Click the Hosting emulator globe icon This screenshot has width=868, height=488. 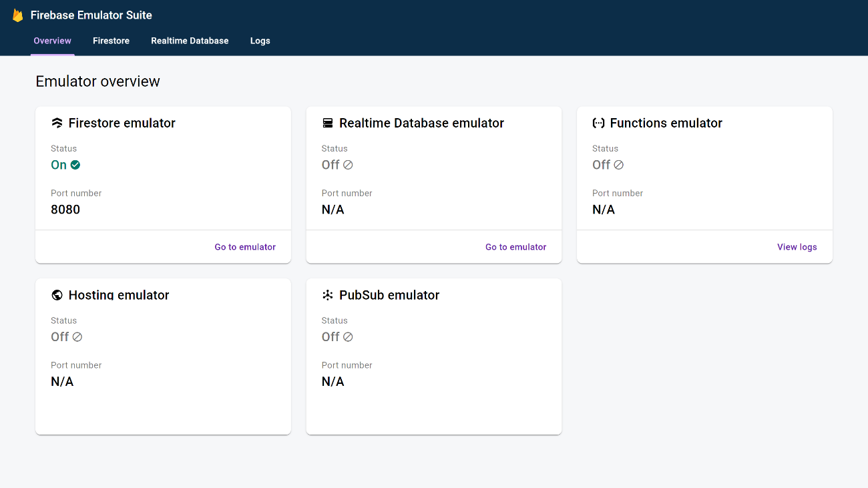[57, 295]
